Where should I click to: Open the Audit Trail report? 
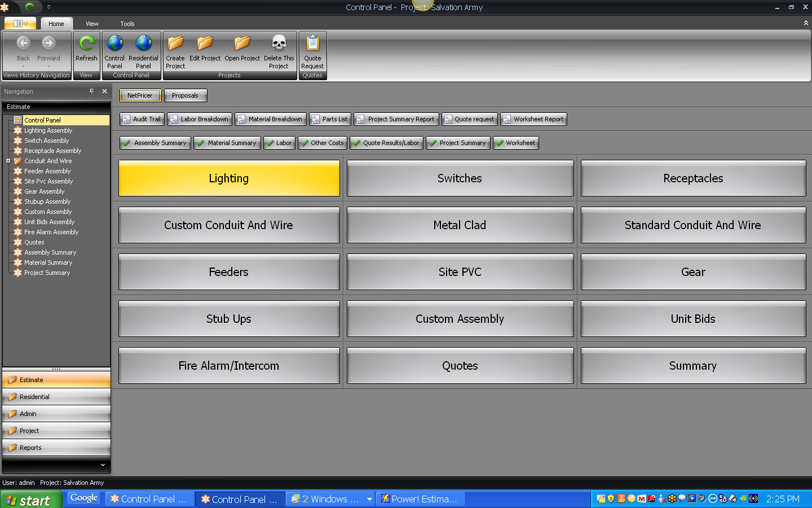tap(142, 119)
